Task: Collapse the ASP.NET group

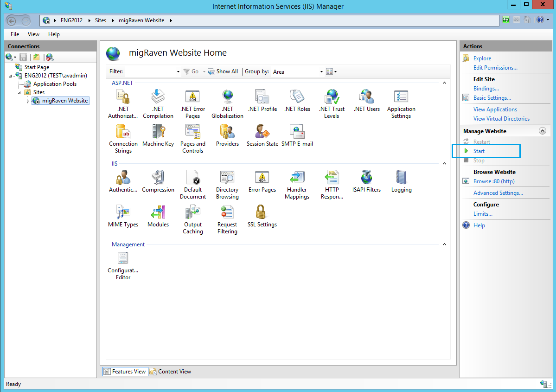Action: coord(444,83)
